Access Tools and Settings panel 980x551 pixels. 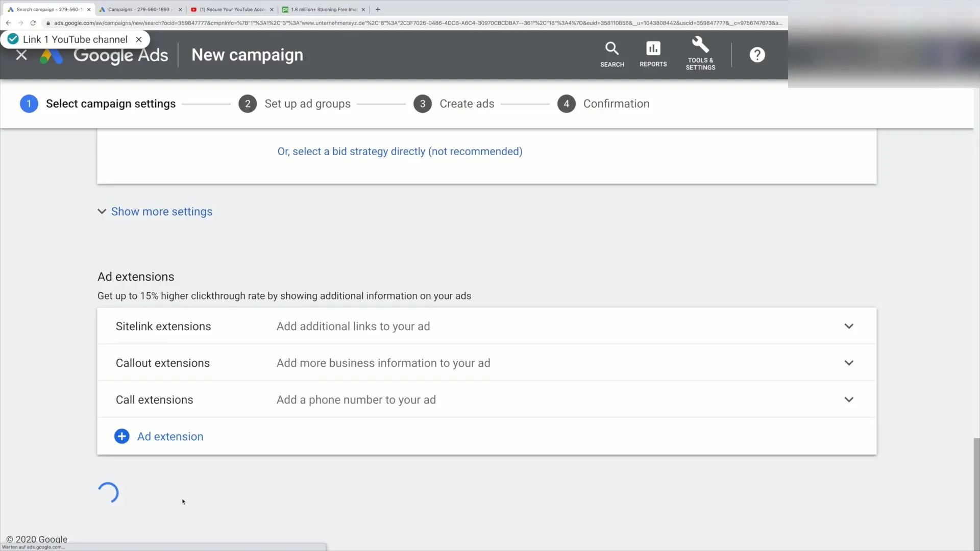[701, 54]
